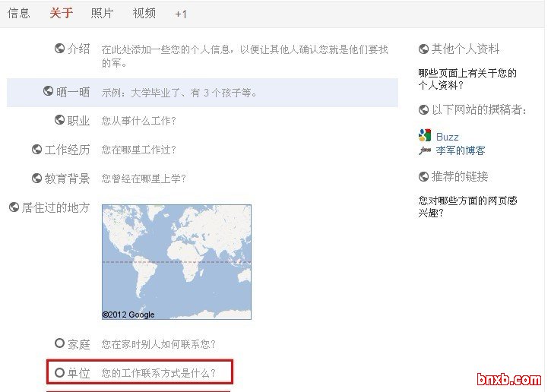Click the circle icon beside 家庭
Viewport: 551px width, 392px height.
tap(59, 343)
